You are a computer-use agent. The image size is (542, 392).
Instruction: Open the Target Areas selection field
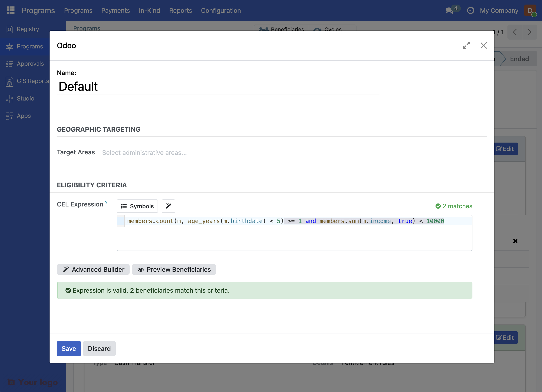(x=294, y=153)
